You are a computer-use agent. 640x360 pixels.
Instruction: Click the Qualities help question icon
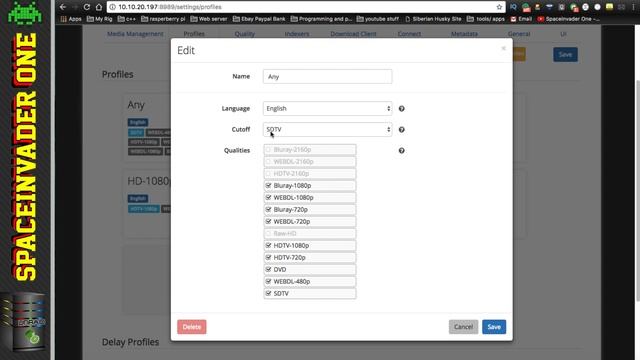402,151
